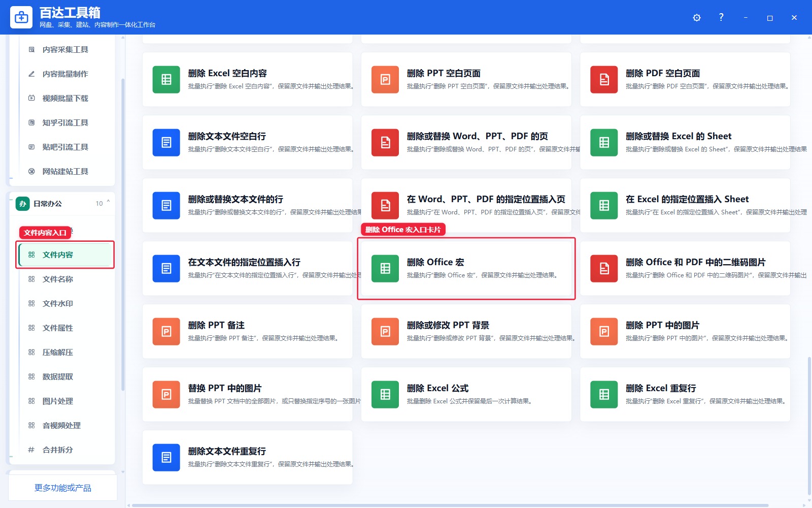This screenshot has width=812, height=508.
Task: Open help with the question mark icon
Action: tap(721, 17)
